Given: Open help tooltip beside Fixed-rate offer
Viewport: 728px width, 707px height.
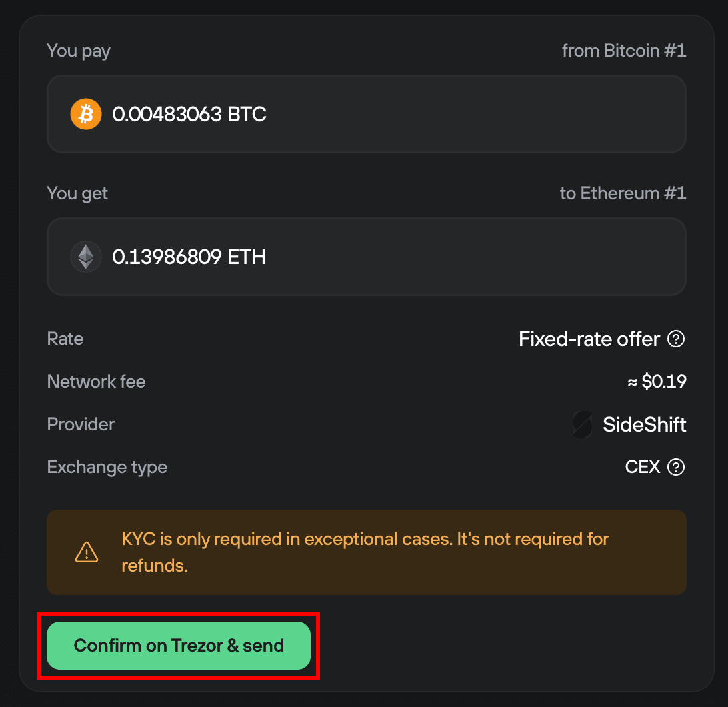Looking at the screenshot, I should pyautogui.click(x=676, y=339).
